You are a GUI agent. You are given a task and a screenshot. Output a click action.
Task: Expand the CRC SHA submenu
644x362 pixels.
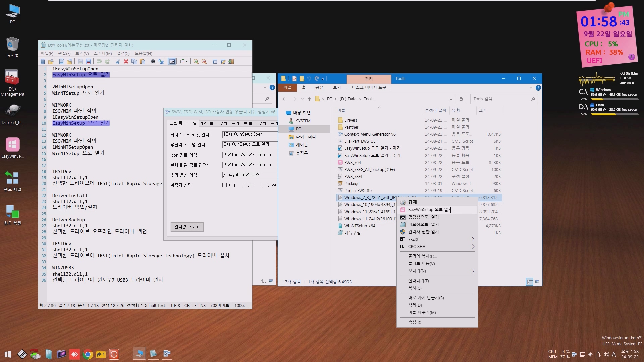(437, 247)
